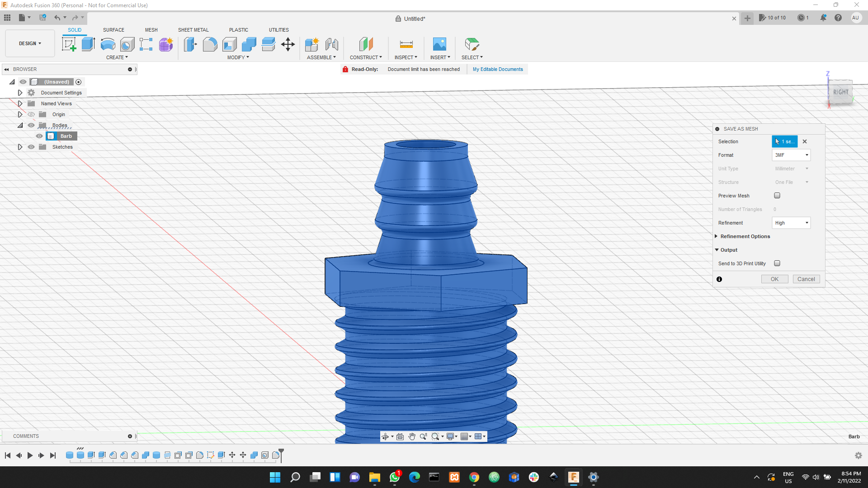Select the Move/Copy tool

[288, 44]
